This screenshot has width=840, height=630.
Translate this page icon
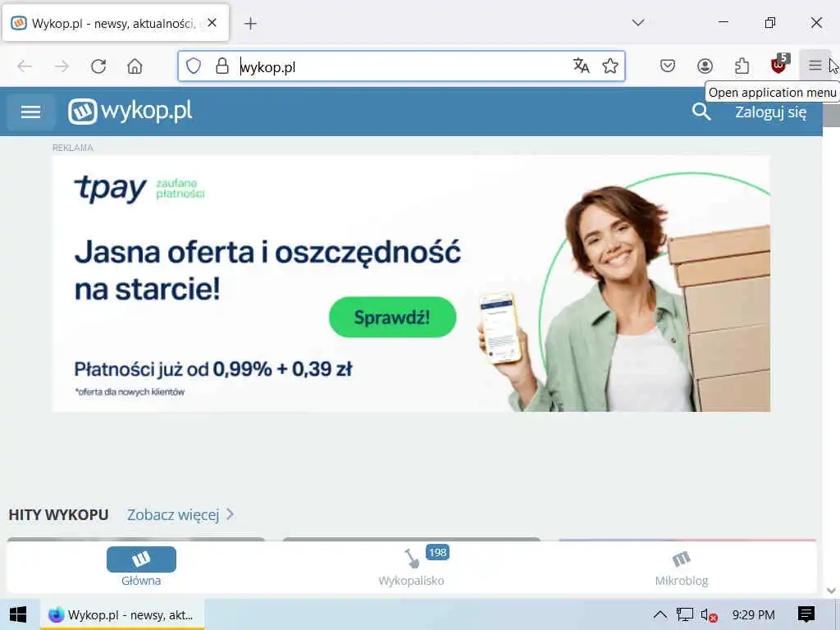tap(582, 66)
